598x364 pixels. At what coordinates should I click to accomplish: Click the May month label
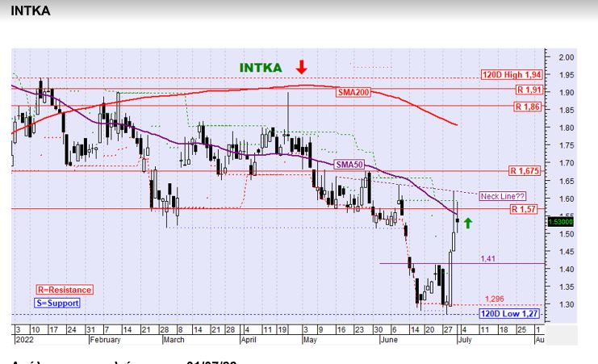[310, 340]
